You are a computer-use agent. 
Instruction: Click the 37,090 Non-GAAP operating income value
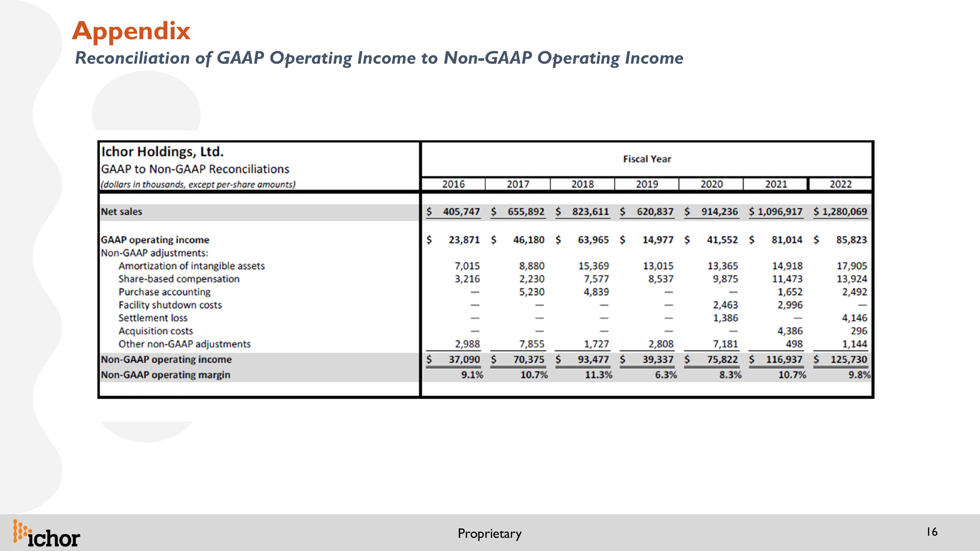[464, 359]
